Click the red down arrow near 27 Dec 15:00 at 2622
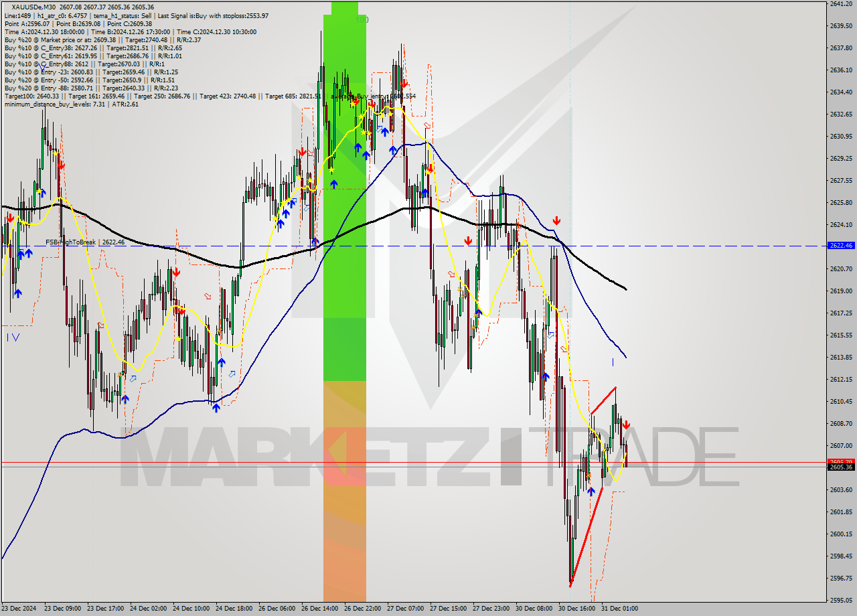The height and width of the screenshot is (616, 857). (x=468, y=240)
